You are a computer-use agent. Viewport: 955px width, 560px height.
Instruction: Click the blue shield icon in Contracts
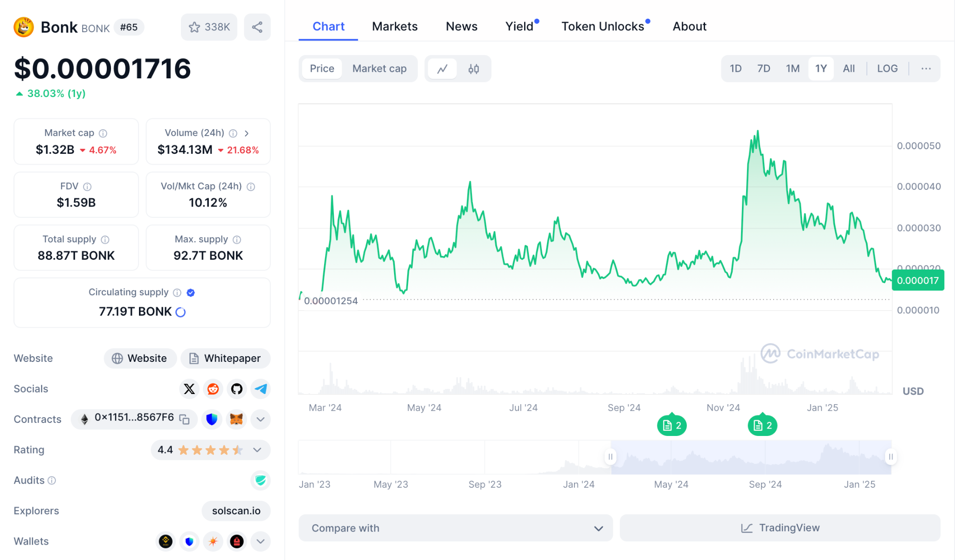tap(212, 419)
